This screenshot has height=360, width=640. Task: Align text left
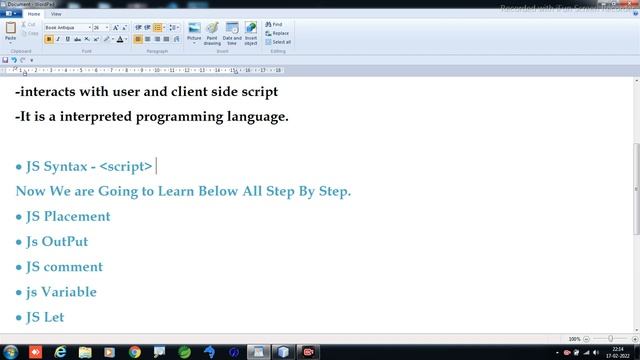tap(138, 39)
